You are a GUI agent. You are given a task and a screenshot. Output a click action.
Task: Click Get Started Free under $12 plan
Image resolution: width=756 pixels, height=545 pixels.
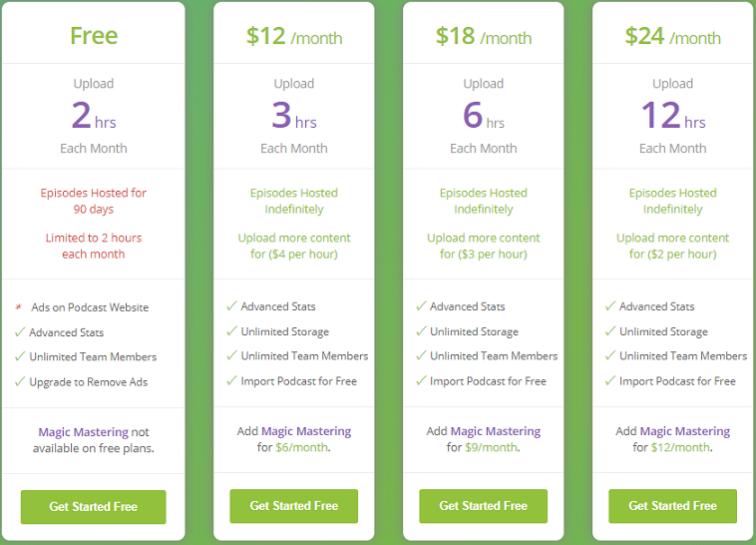[x=293, y=506]
